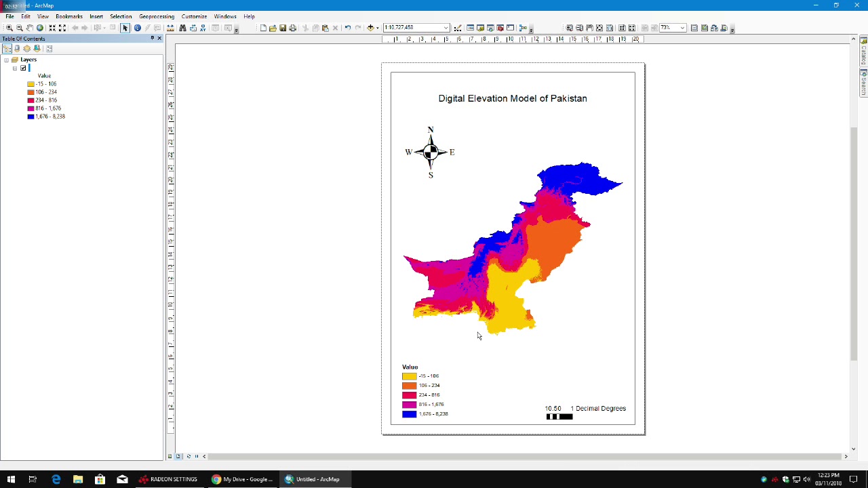Open the layout zoom percent dropdown

coord(682,28)
